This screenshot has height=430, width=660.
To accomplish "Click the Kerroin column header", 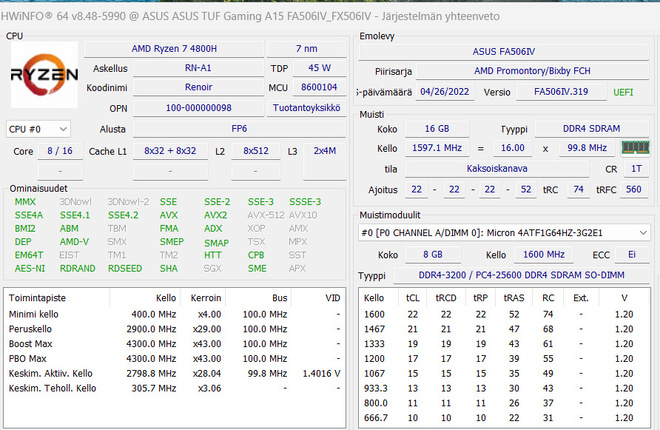I will tap(203, 298).
